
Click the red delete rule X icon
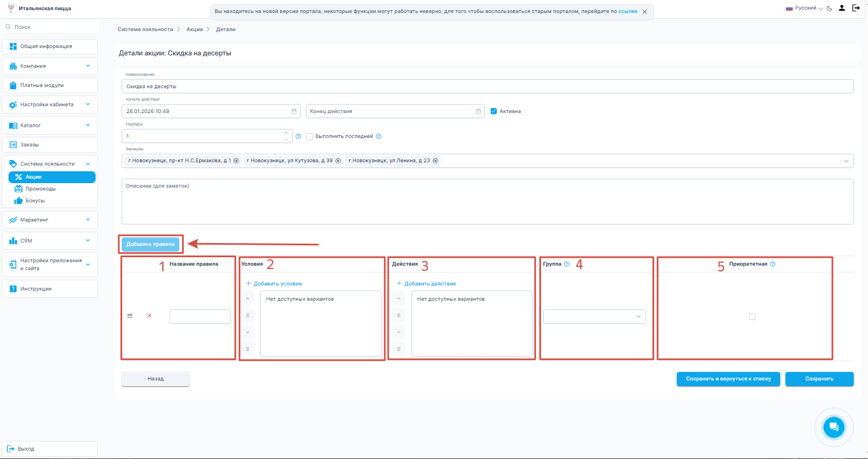[x=149, y=316]
